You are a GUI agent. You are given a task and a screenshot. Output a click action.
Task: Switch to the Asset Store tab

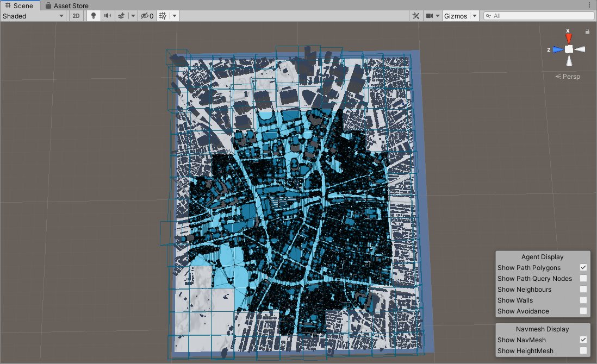[x=67, y=5]
